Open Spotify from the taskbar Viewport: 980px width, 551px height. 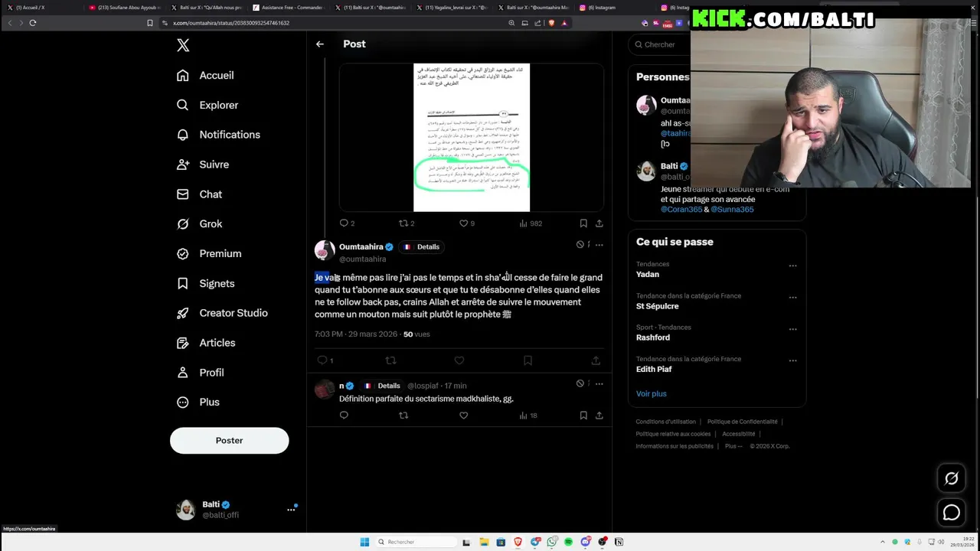click(x=569, y=542)
